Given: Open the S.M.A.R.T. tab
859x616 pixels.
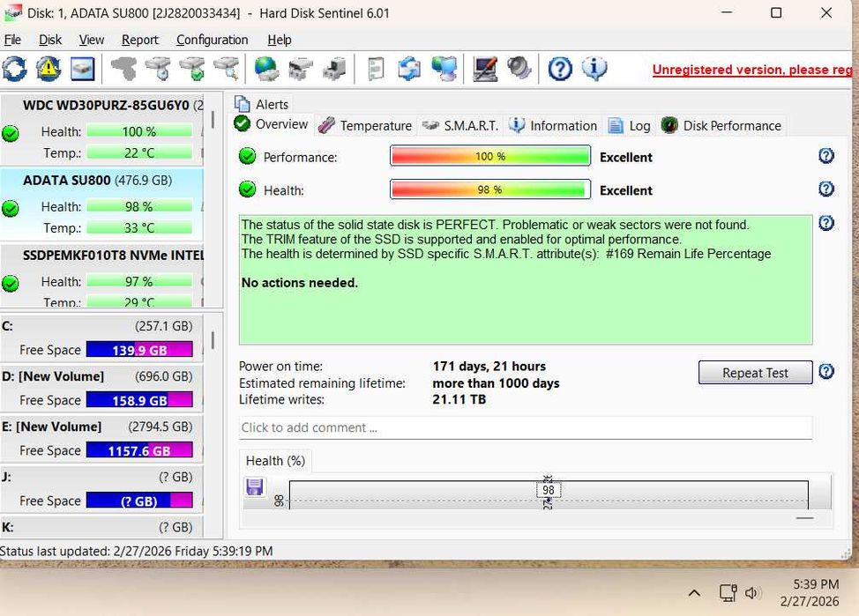Looking at the screenshot, I should (x=460, y=125).
